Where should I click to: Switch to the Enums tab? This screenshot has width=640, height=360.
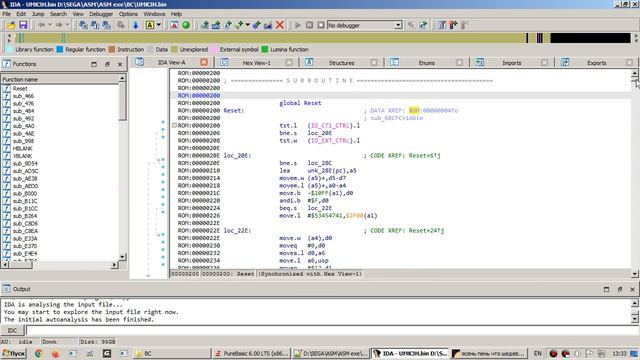click(427, 63)
